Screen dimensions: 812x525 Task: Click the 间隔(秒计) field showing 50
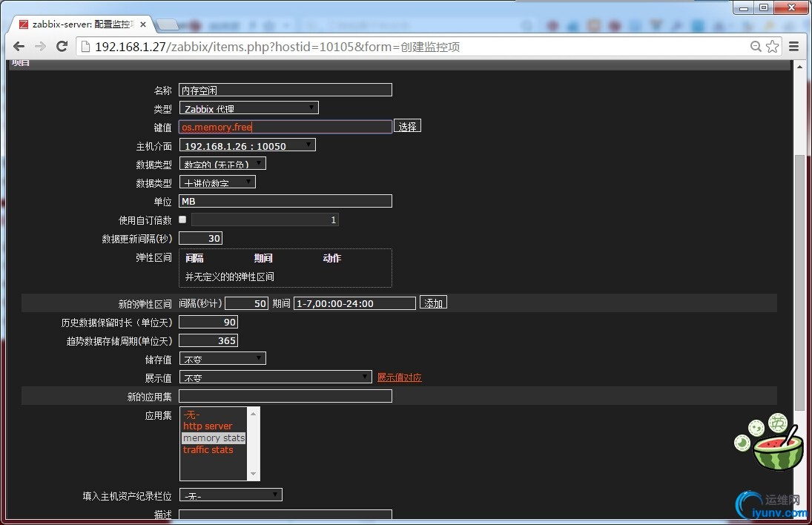point(246,303)
